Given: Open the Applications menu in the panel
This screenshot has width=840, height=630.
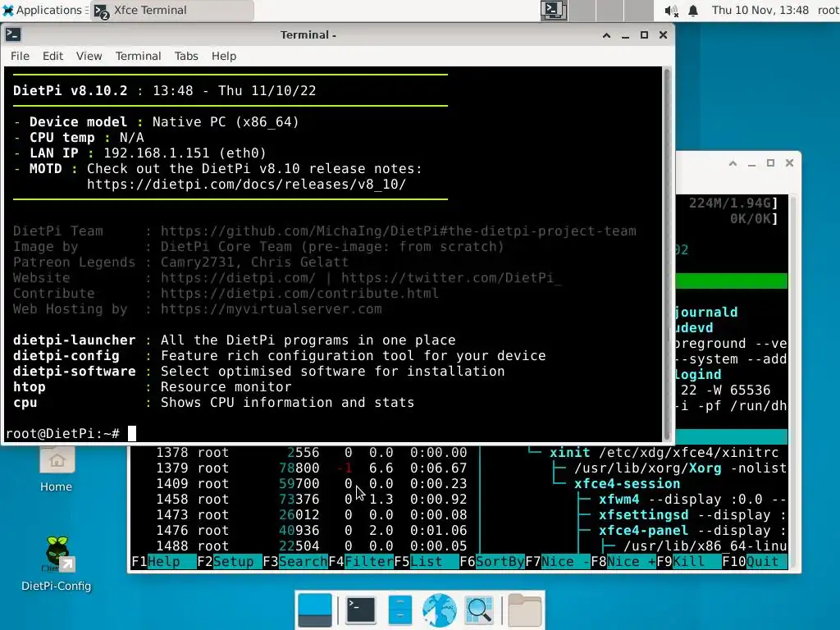Looking at the screenshot, I should [45, 10].
